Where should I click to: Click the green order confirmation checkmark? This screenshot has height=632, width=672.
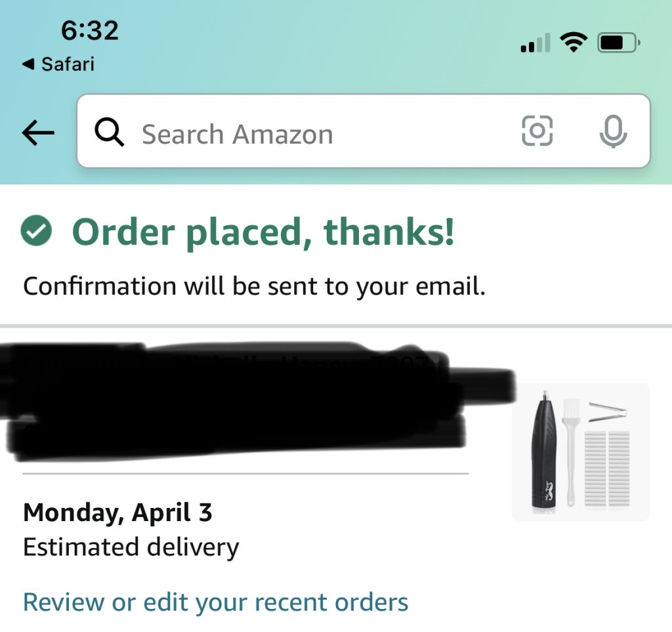(x=37, y=232)
